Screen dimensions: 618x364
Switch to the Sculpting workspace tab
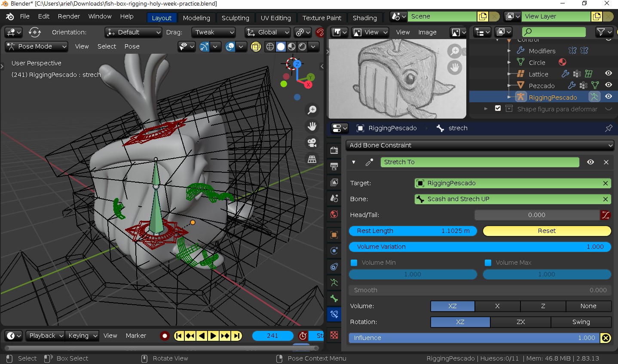tap(235, 18)
